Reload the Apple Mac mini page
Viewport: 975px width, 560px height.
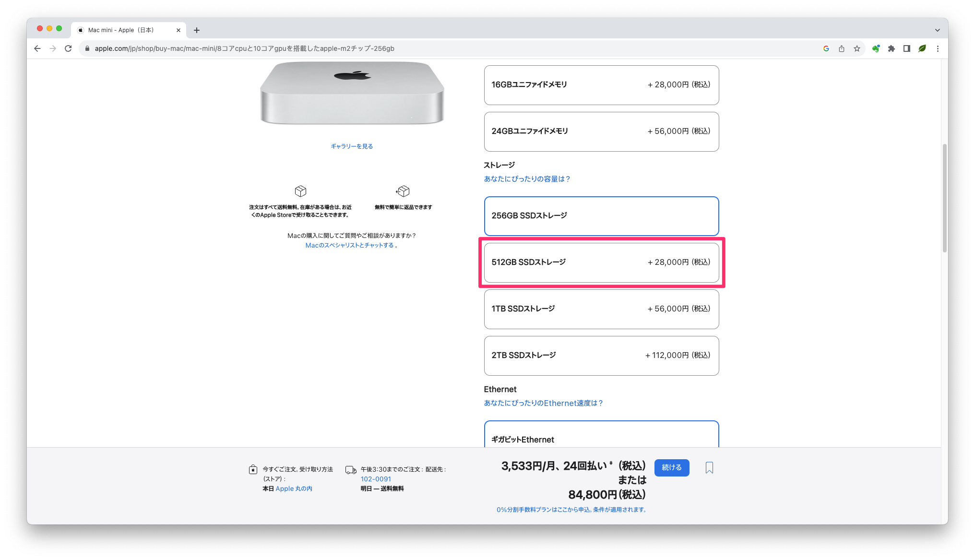[x=68, y=48]
